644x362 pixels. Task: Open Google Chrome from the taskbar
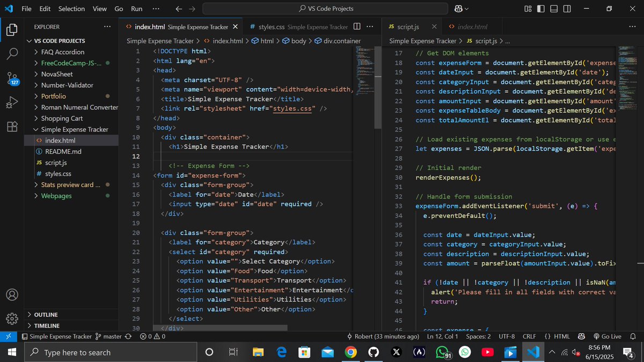tap(350, 352)
